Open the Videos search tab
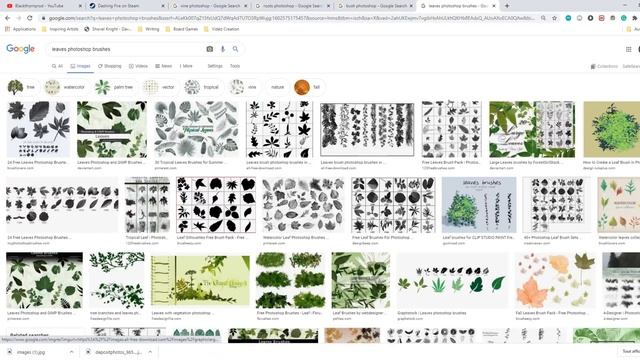Screen dimensions: 640x360 [138, 66]
